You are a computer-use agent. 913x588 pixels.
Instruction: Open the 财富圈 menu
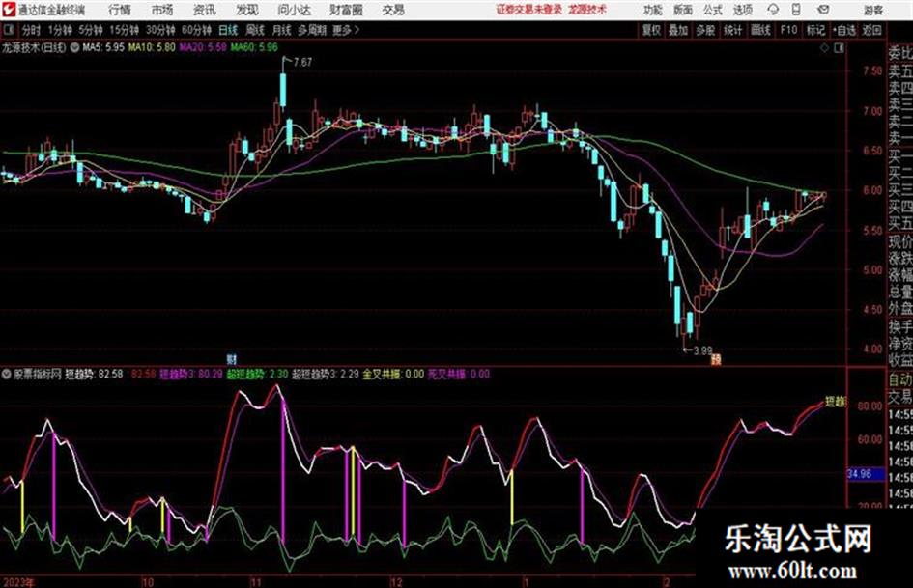346,10
